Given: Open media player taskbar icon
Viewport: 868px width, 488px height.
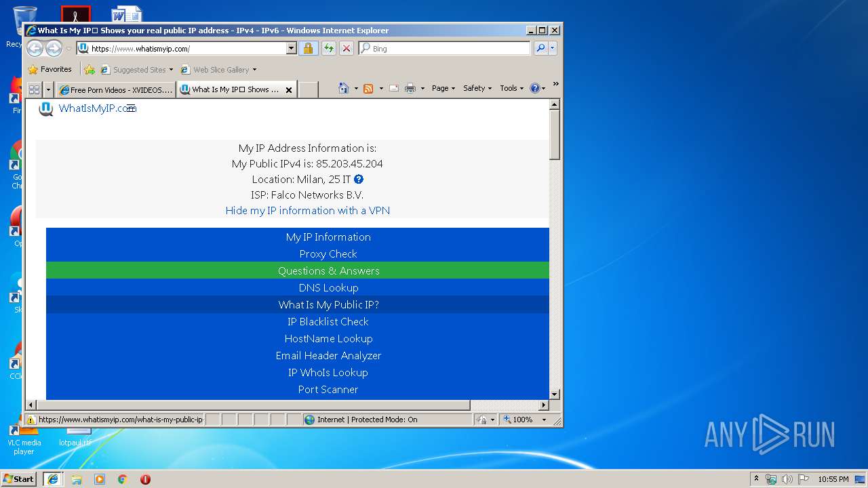Looking at the screenshot, I should click(100, 479).
